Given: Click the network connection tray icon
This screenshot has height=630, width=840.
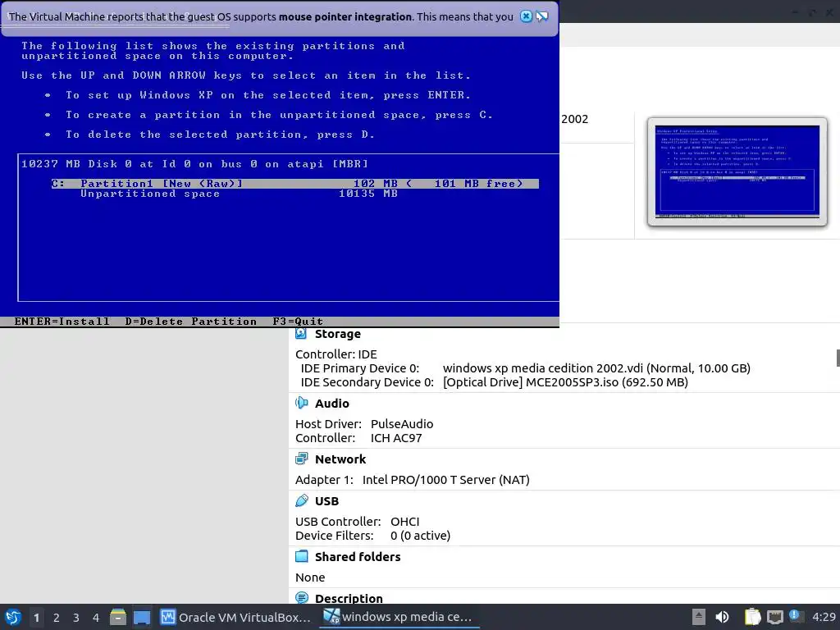Looking at the screenshot, I should (x=774, y=617).
